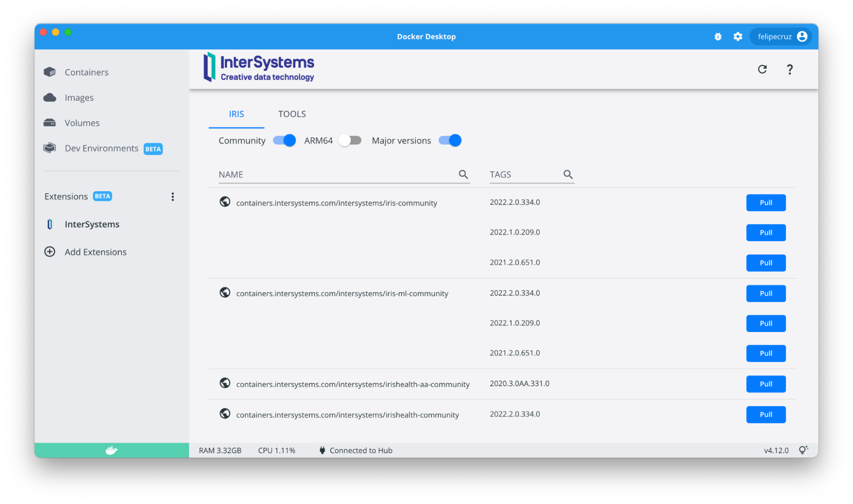This screenshot has width=853, height=504.
Task: Select the Containers sidebar icon
Action: pos(49,72)
